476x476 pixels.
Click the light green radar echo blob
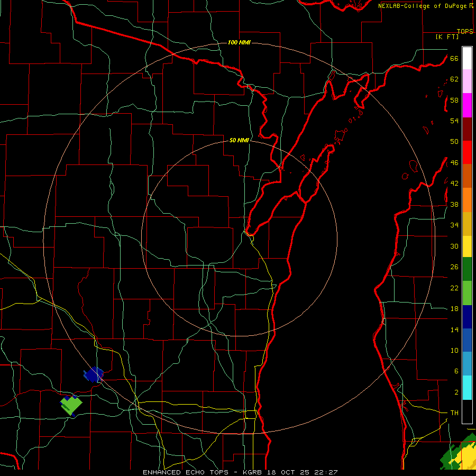tap(71, 405)
